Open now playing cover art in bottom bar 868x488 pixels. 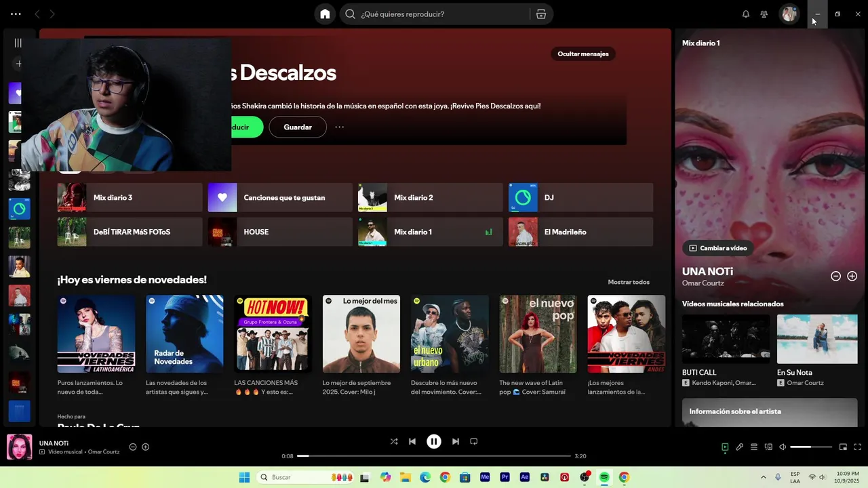(19, 447)
